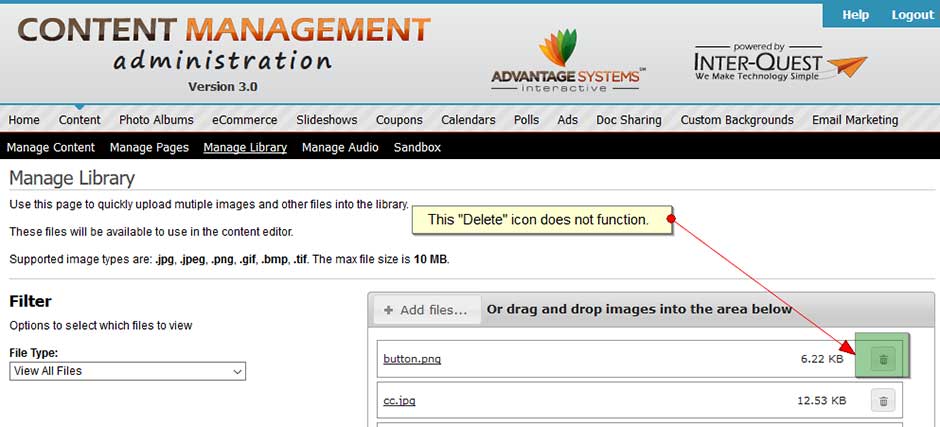Click the Inter-Quest logo
940x427 pixels.
pyautogui.click(x=779, y=62)
